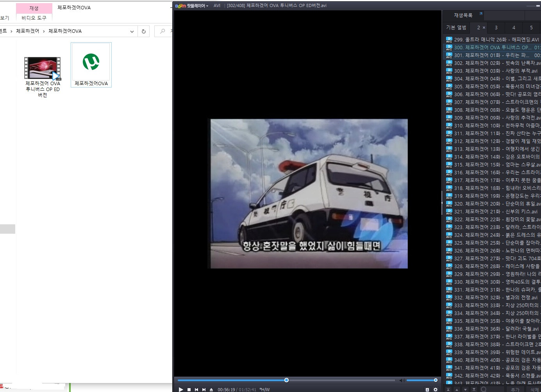Screen dimensions: 541x392
Task: Move playlist item to the top
Action: point(448,389)
